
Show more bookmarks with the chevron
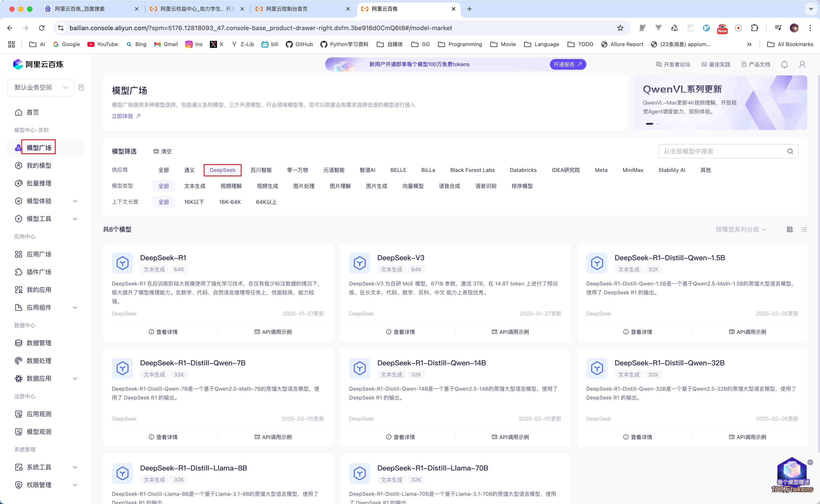(x=749, y=44)
